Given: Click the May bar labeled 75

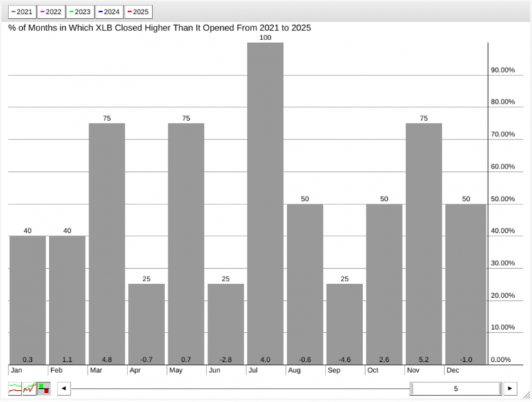Looking at the screenshot, I should (186, 244).
